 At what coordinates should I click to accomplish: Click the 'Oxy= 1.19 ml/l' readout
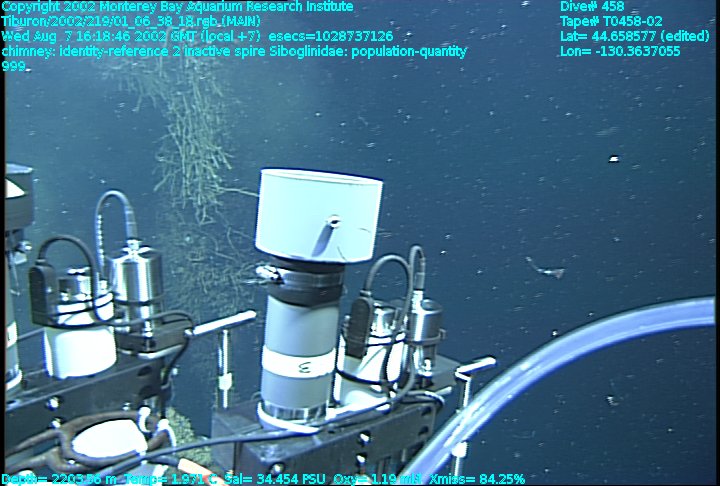pos(378,480)
